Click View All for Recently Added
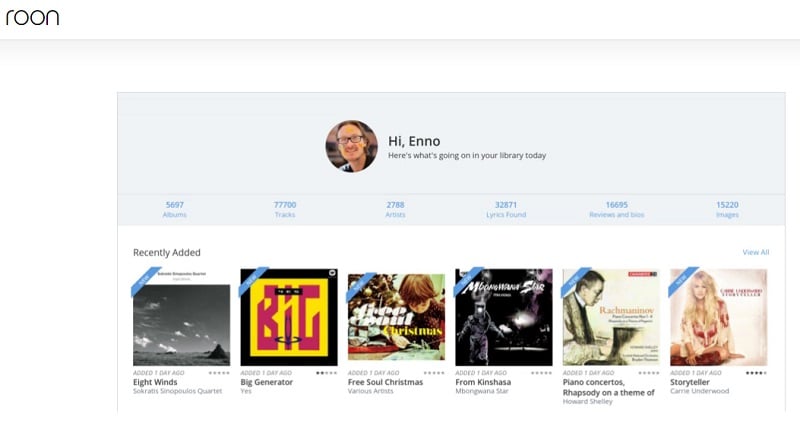The height and width of the screenshot is (429, 800). [x=755, y=252]
